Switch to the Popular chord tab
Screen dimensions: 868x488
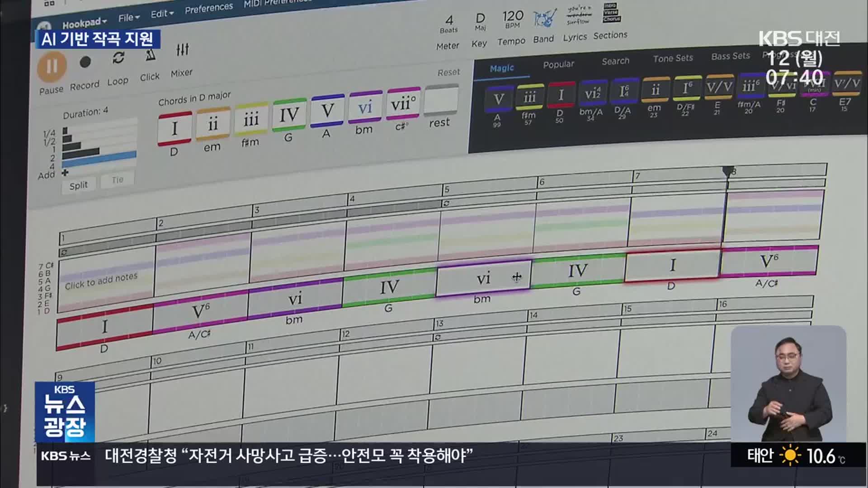coord(558,65)
